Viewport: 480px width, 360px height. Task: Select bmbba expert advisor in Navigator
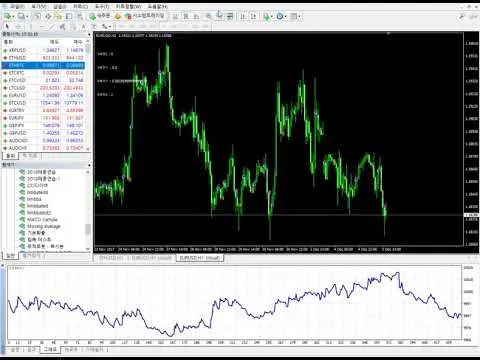coord(31,199)
